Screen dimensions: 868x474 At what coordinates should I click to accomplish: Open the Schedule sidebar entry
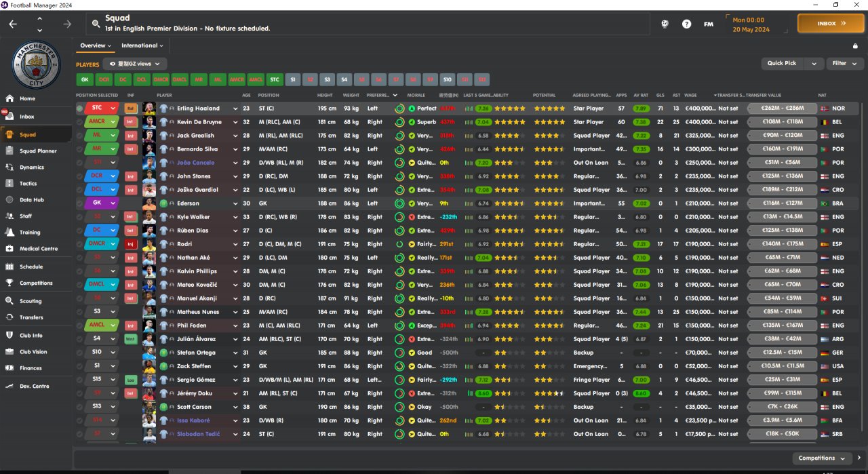click(31, 267)
